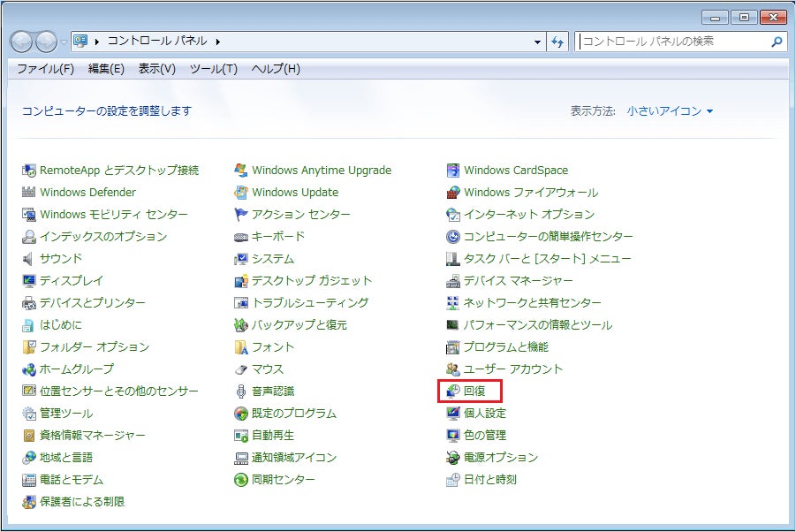Open the サウンド speaker icon
Image resolution: width=796 pixels, height=532 pixels.
point(28,259)
